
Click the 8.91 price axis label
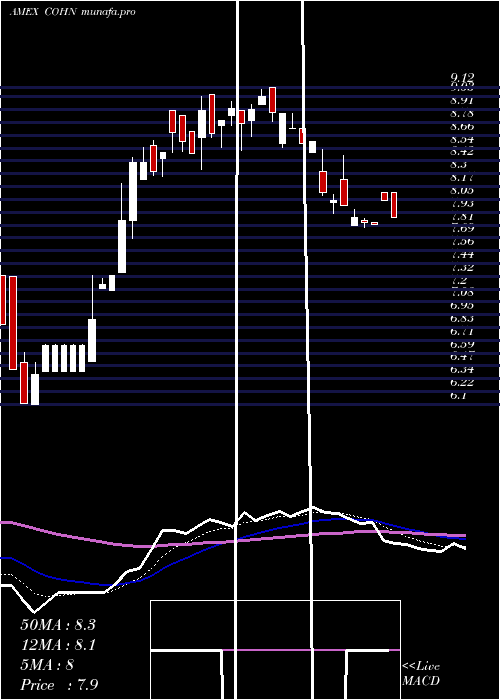(462, 101)
